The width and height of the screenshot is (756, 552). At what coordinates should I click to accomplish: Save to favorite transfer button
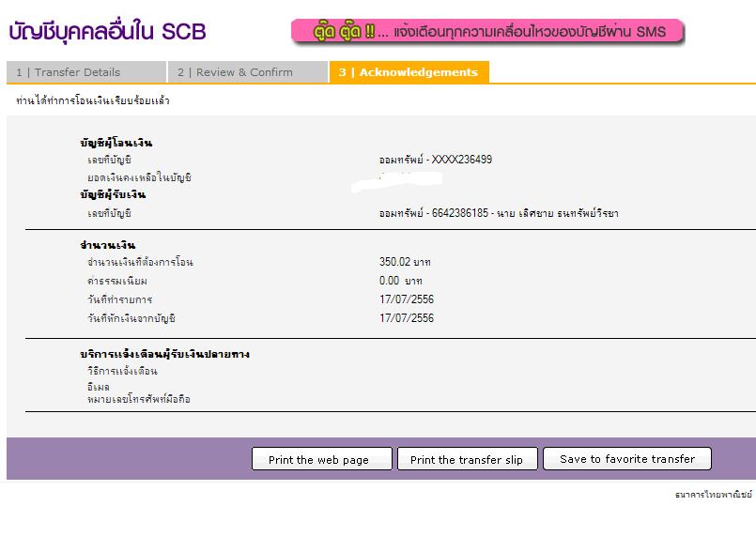(627, 459)
